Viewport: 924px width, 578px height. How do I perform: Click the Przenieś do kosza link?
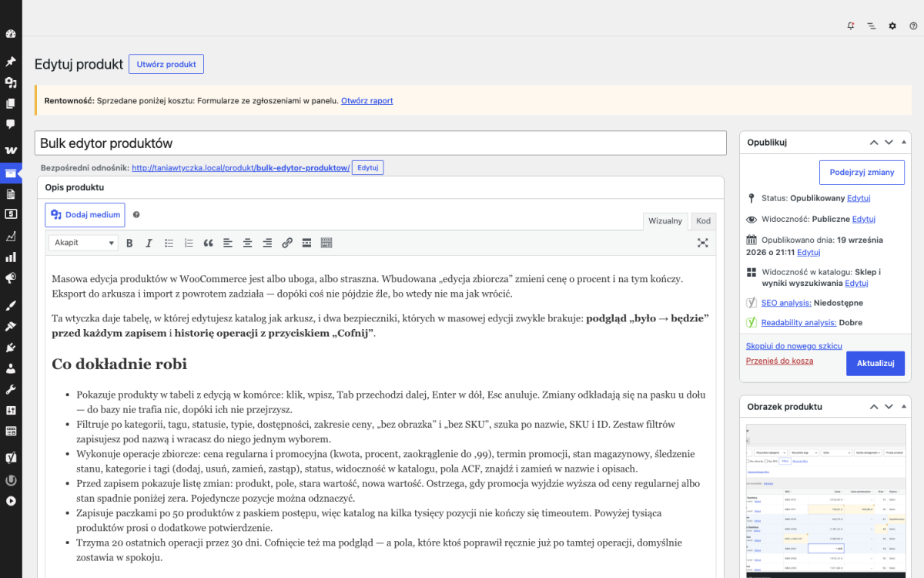point(779,361)
